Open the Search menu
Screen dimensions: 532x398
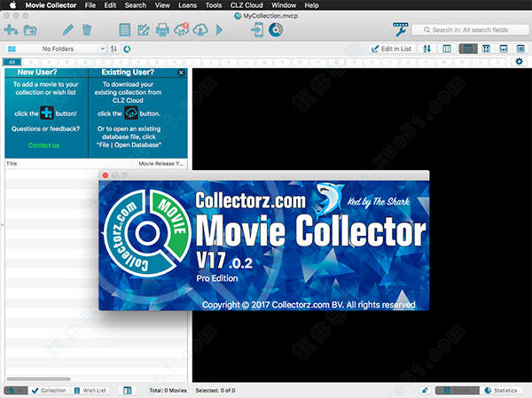pos(136,5)
